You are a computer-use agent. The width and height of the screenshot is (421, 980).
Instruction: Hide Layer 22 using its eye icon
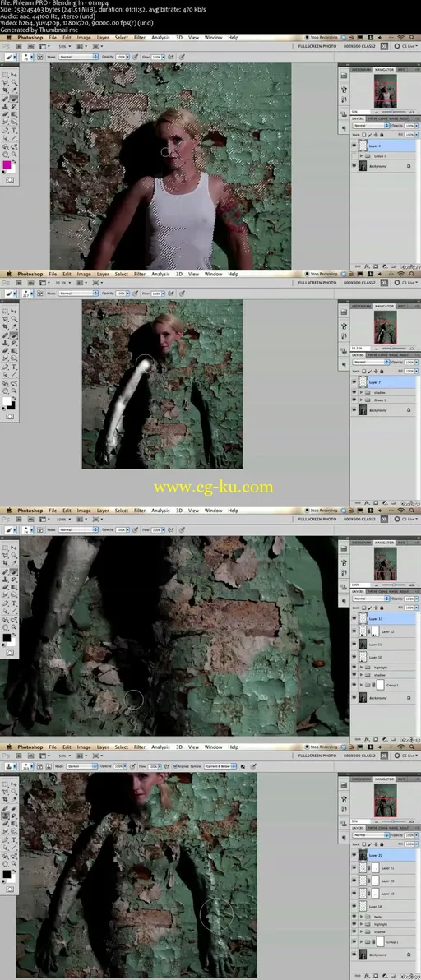[x=354, y=855]
